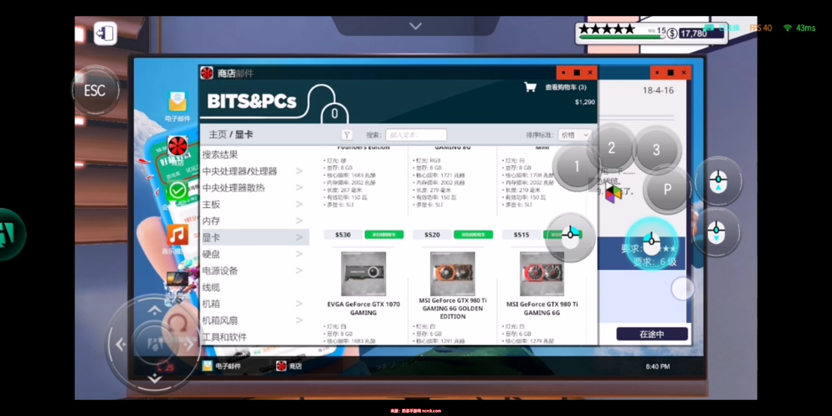Select 电源设备 in the category list

pos(220,271)
